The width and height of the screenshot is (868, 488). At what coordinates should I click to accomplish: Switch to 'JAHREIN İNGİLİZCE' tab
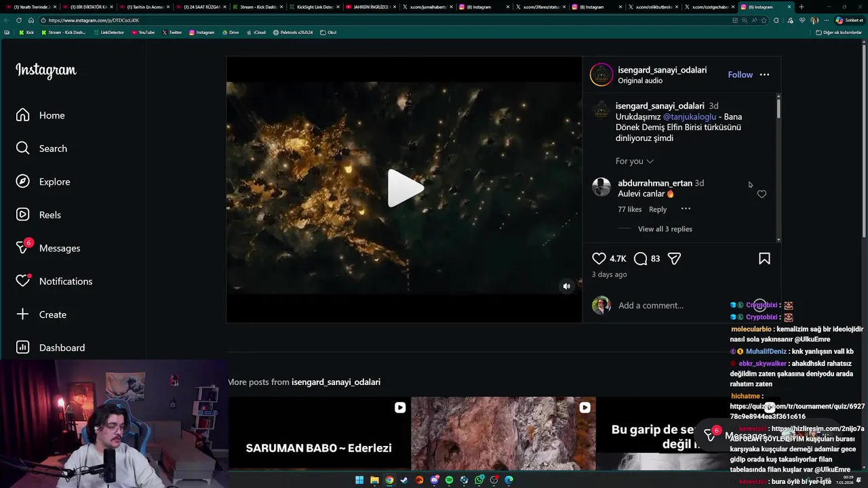(371, 7)
